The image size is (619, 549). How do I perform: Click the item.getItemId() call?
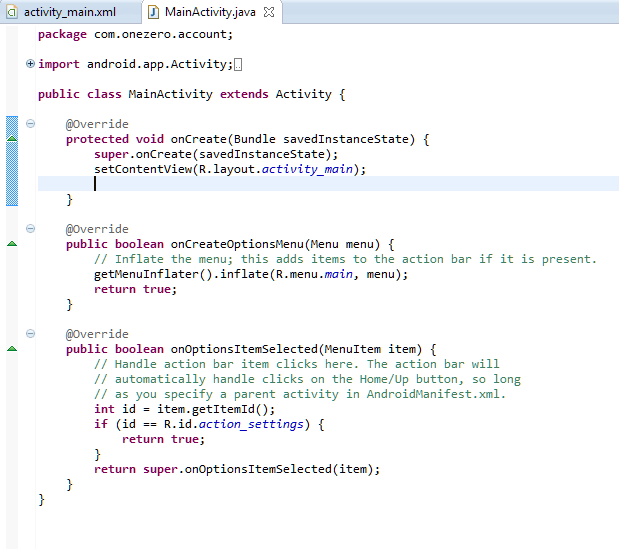pos(212,409)
